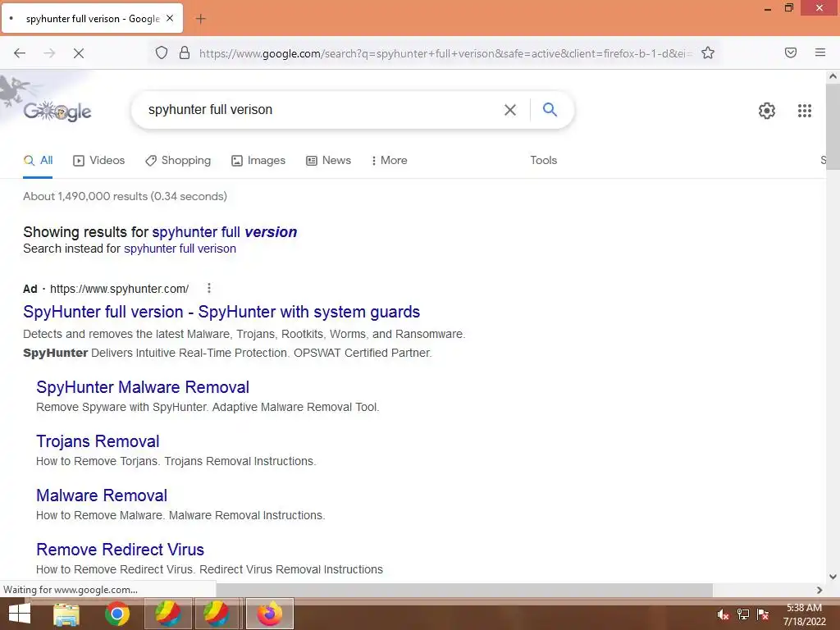Viewport: 840px width, 630px height.
Task: Expand the More search categories
Action: tap(390, 160)
